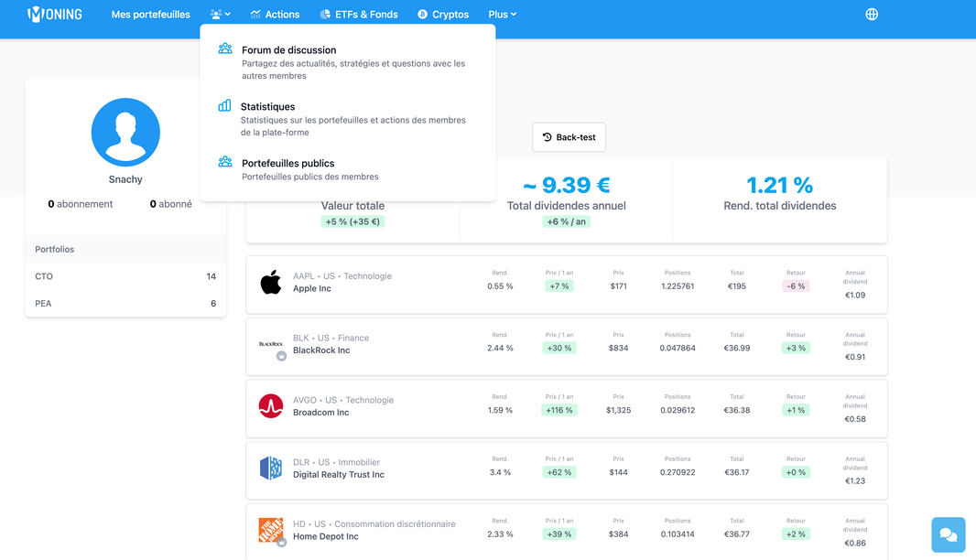Go to ETFs & Fonds
Image resolution: width=976 pixels, height=560 pixels.
click(359, 15)
